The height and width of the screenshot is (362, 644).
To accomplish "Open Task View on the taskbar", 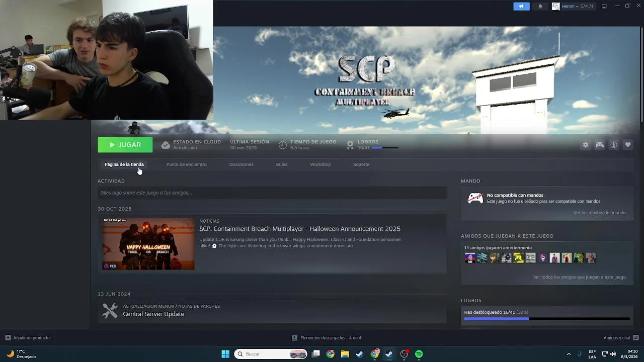I will 315,354.
